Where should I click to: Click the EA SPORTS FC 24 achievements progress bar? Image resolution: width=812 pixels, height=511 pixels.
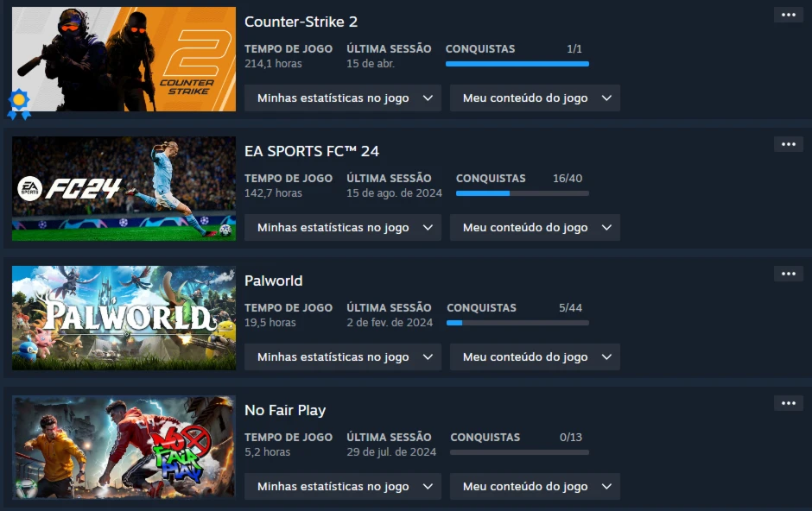pyautogui.click(x=523, y=193)
